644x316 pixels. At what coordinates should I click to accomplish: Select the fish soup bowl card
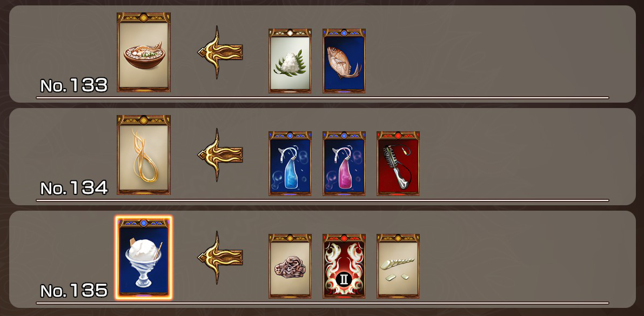144,52
